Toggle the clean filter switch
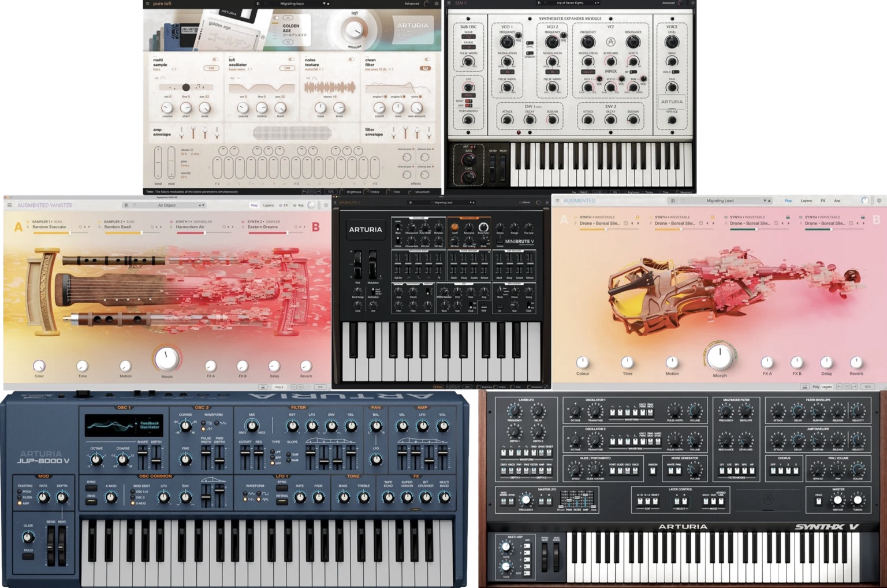This screenshot has height=588, width=887. pos(427,59)
